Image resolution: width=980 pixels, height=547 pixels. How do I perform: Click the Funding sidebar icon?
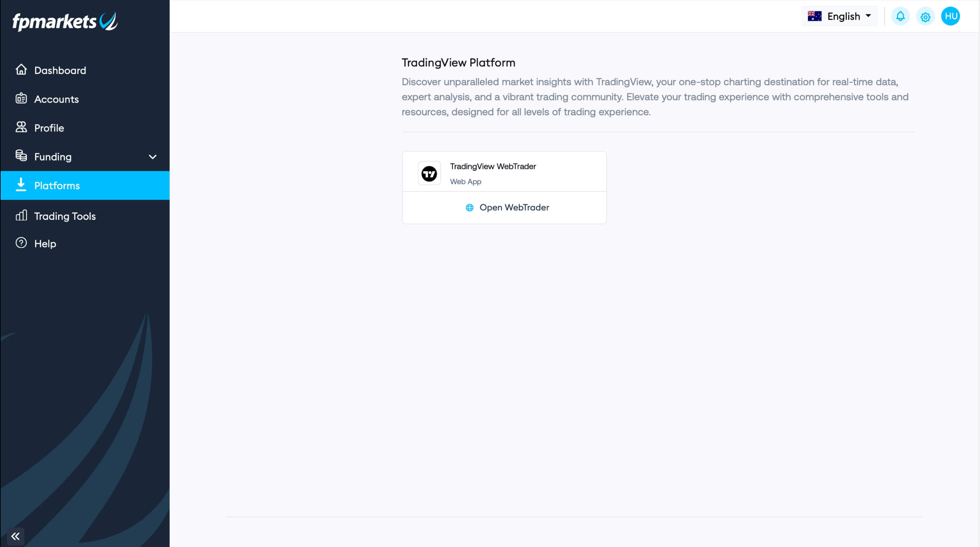click(x=21, y=156)
